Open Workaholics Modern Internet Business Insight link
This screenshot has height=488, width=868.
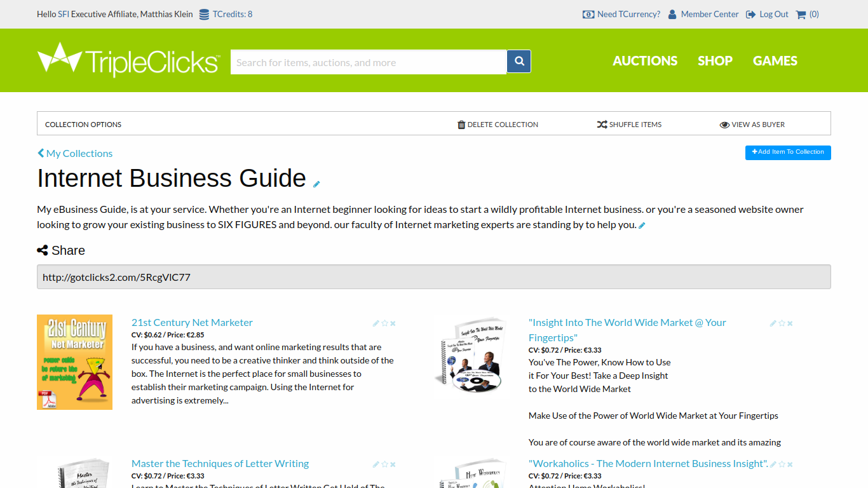[649, 463]
